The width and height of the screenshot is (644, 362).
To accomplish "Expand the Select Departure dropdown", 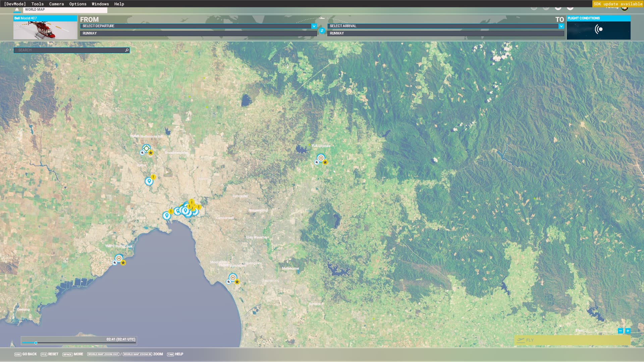I will point(314,26).
